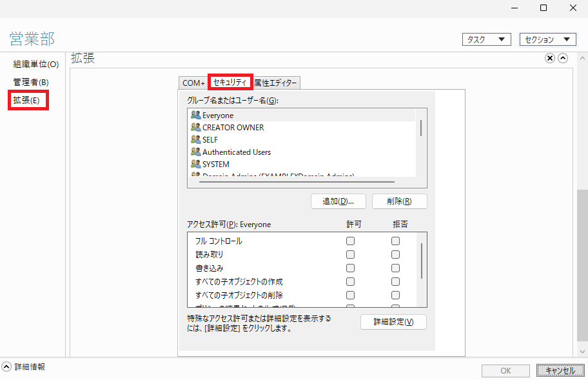The height and width of the screenshot is (380, 588).
Task: Click 書き込み permission label
Action: [210, 268]
